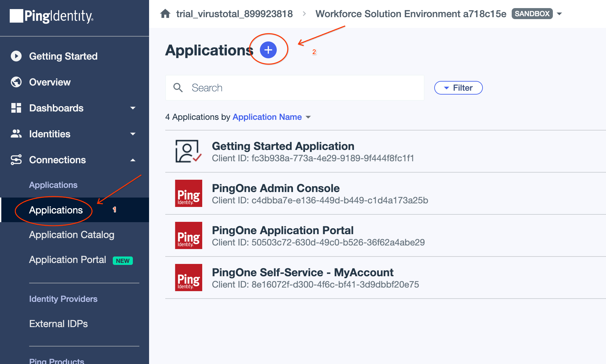
Task: Click the PingIdentity logo
Action: (52, 16)
